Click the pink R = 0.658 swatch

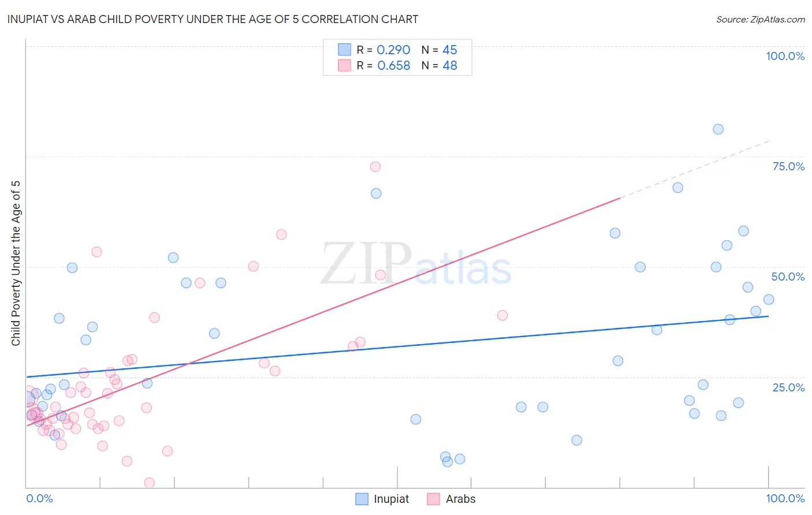click(x=345, y=65)
